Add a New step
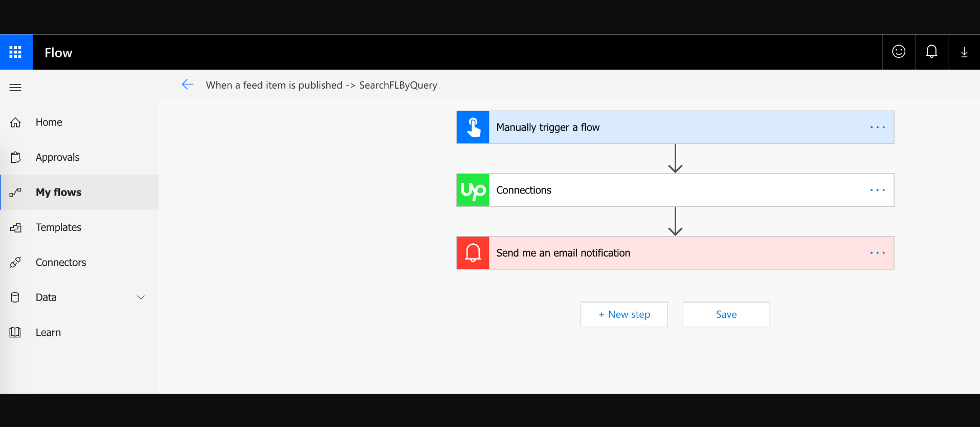This screenshot has height=427, width=980. (x=624, y=314)
